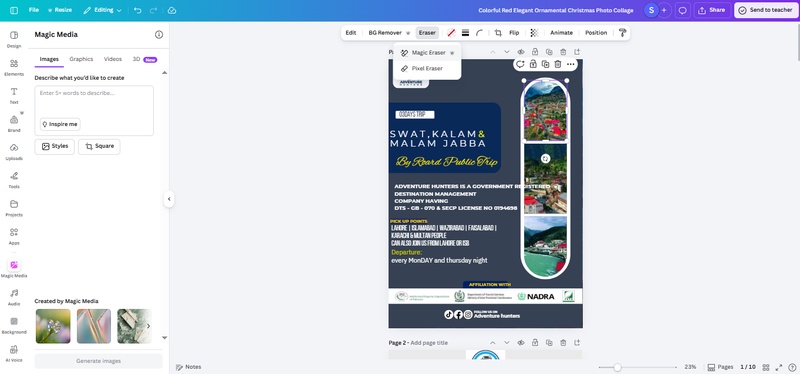Delete Page 1 with trash icon

(563, 52)
